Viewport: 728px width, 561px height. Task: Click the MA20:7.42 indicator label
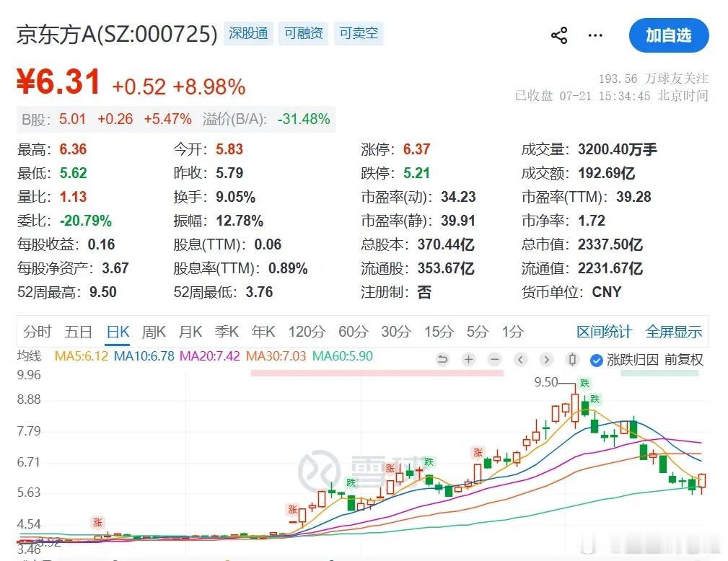click(210, 356)
